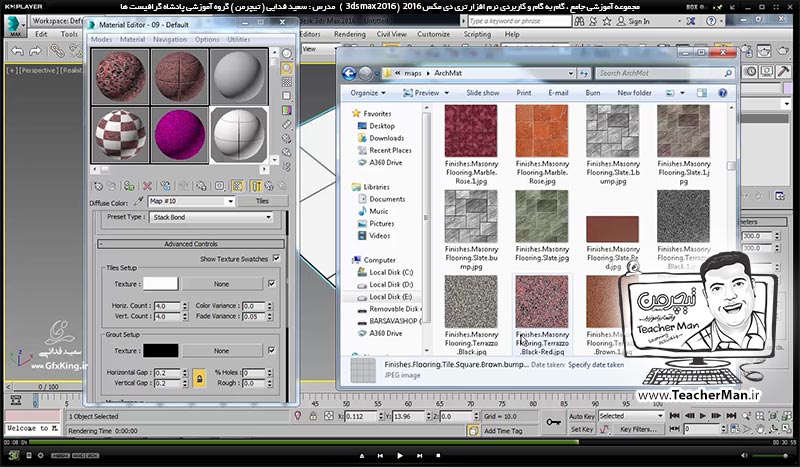Image resolution: width=800 pixels, height=467 pixels.
Task: Click the Redo arrow in 3ds Max toolbar
Action: [35, 51]
